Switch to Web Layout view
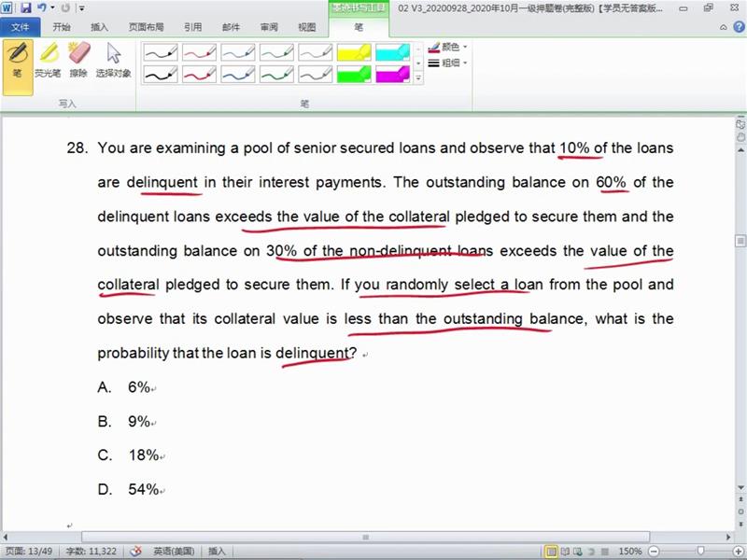 (578, 552)
